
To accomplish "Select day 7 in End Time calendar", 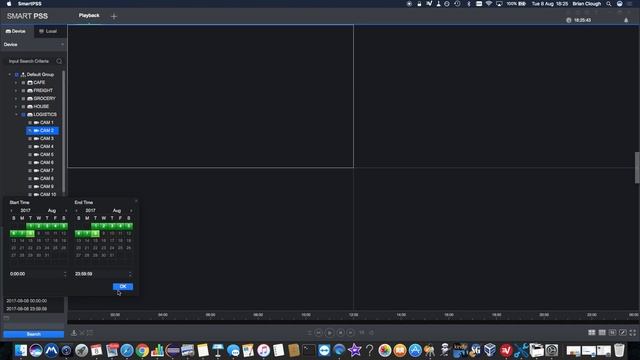I will pos(87,233).
